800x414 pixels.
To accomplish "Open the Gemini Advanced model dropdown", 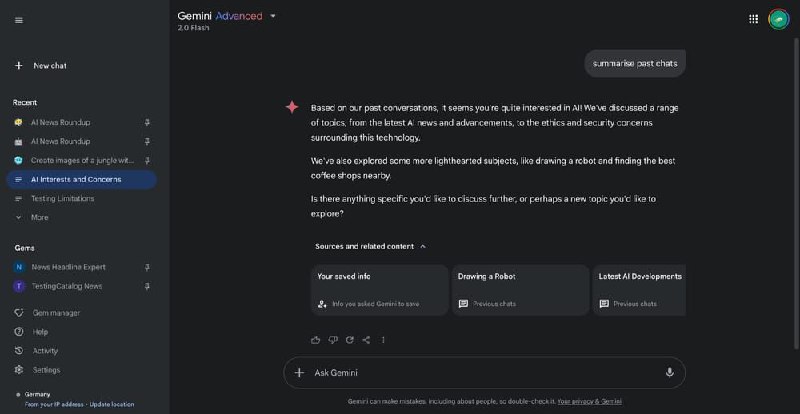I will click(272, 16).
